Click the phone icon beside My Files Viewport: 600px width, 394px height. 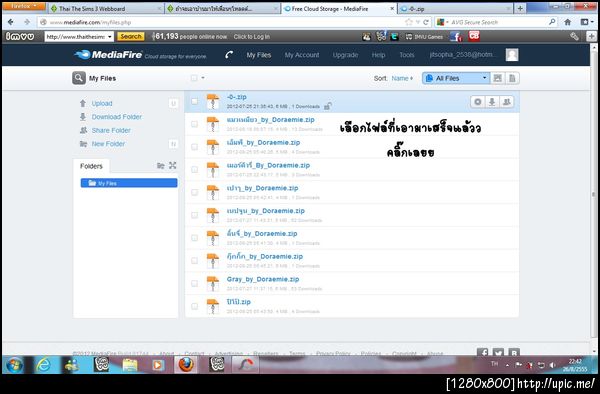[x=229, y=55]
